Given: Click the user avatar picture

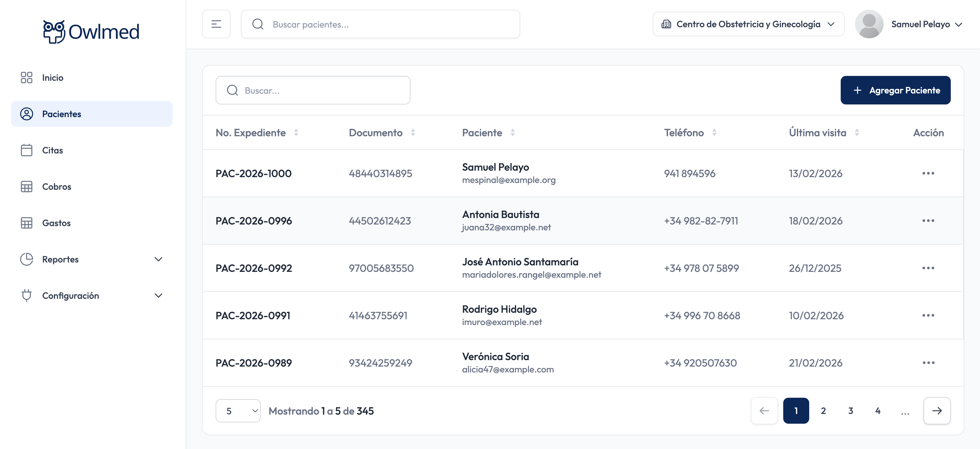Looking at the screenshot, I should point(869,24).
